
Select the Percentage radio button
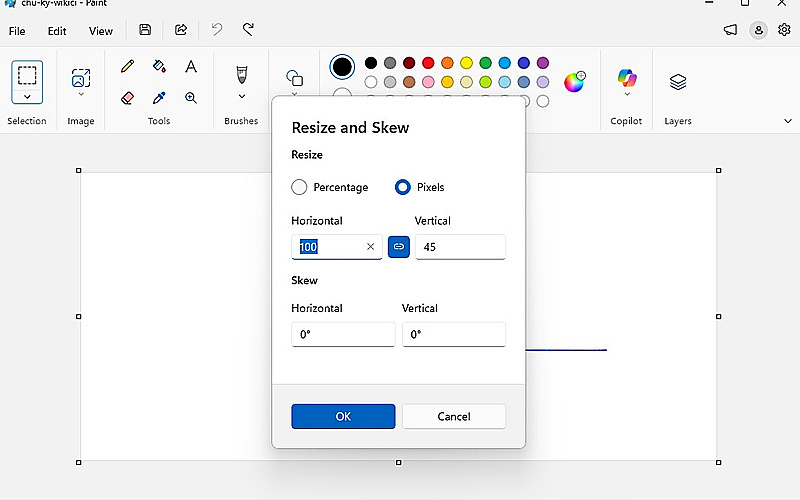299,187
